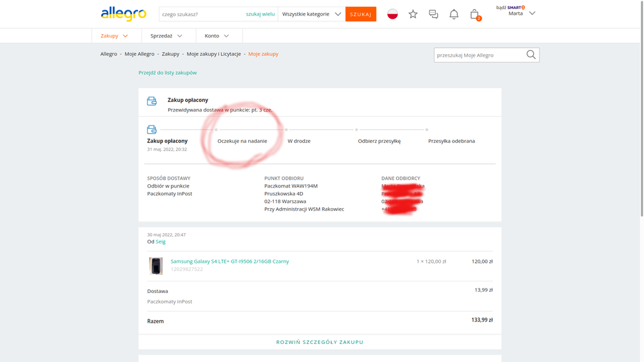Expand the Sprzedaż menu
Viewport: 644px width, 362px height.
166,35
